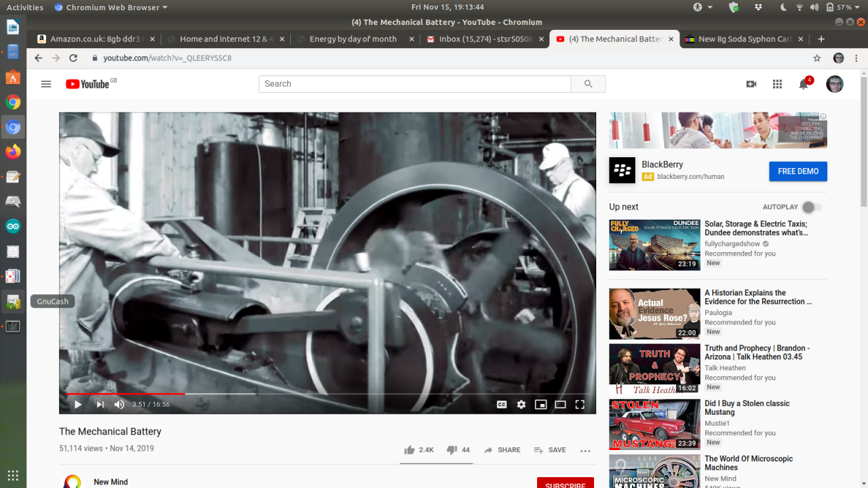Expand the Chromium Web Browser app menu

pos(111,7)
